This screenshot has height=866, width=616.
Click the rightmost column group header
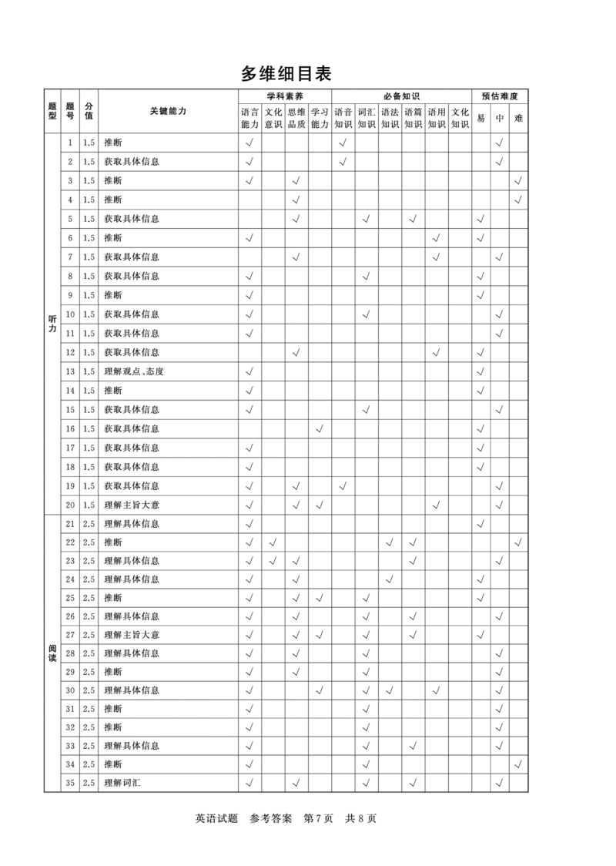[499, 96]
